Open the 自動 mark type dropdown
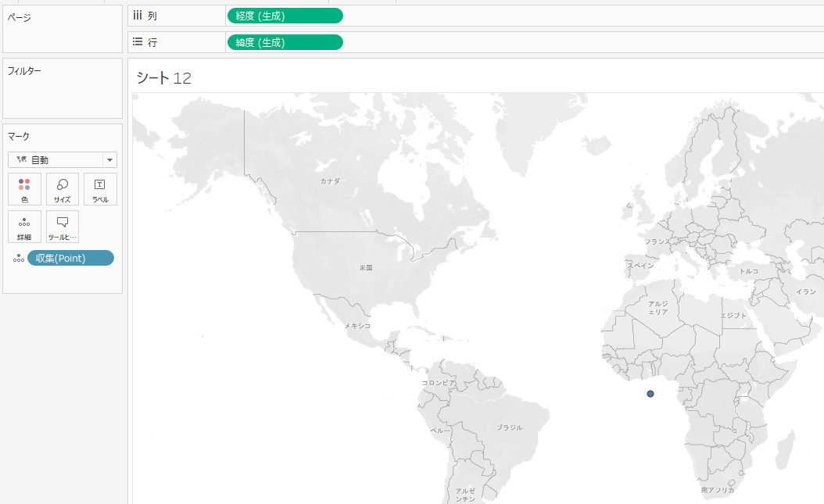Image resolution: width=824 pixels, height=504 pixels. [x=62, y=159]
